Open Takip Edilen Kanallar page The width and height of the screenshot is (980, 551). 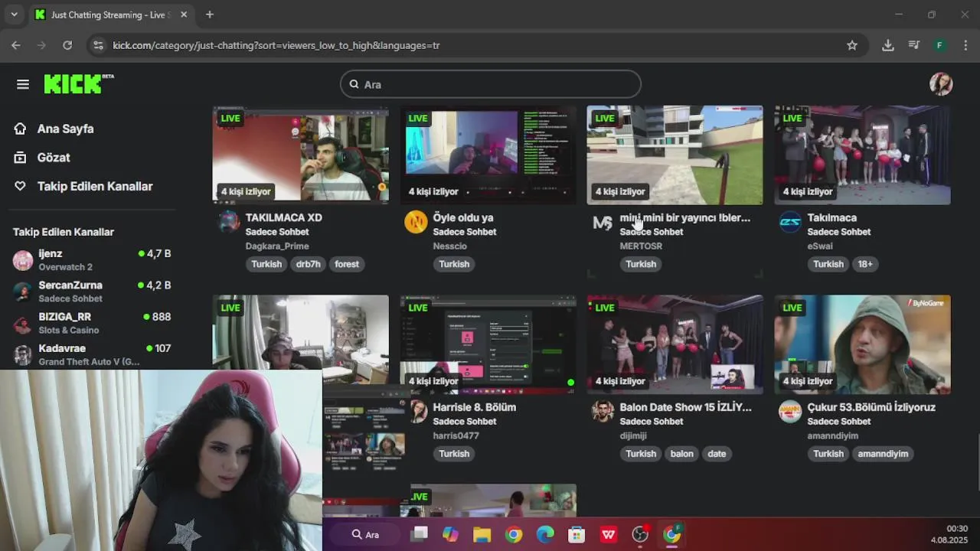point(95,186)
